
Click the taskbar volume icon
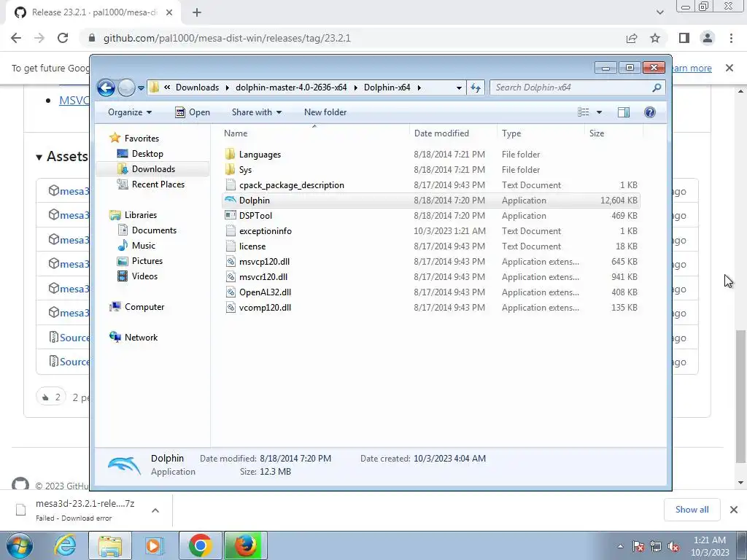tap(673, 546)
